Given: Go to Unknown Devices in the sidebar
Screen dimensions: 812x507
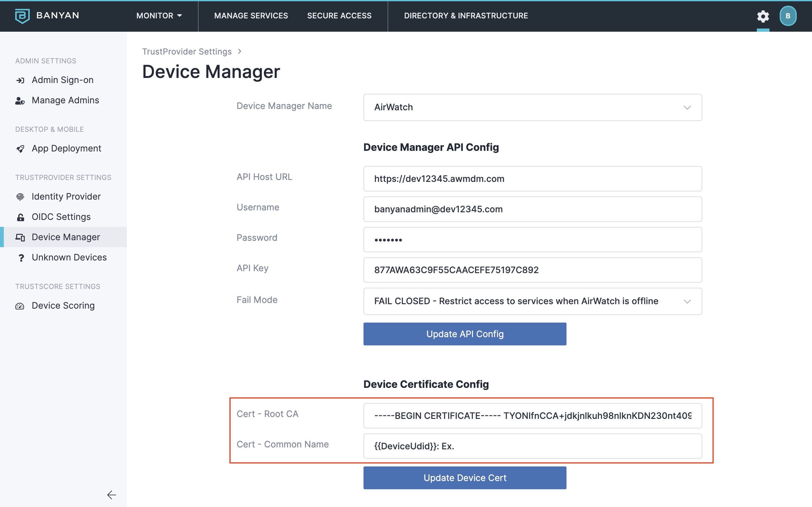Looking at the screenshot, I should 69,258.
